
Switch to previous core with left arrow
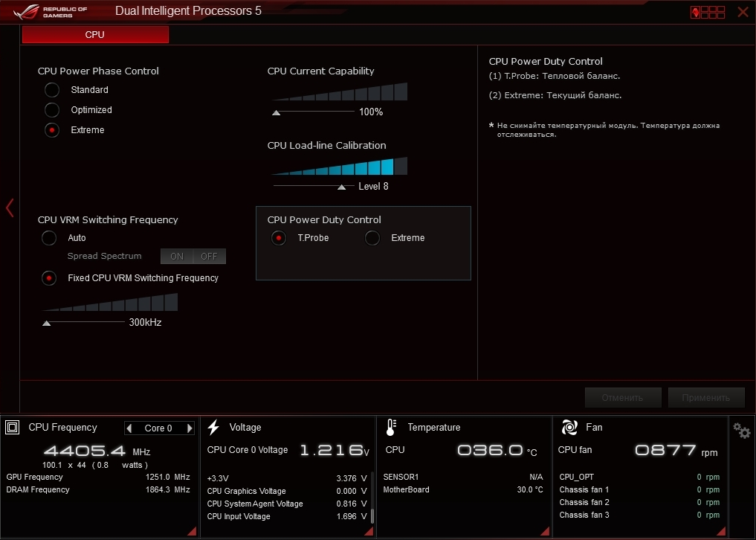pyautogui.click(x=129, y=428)
